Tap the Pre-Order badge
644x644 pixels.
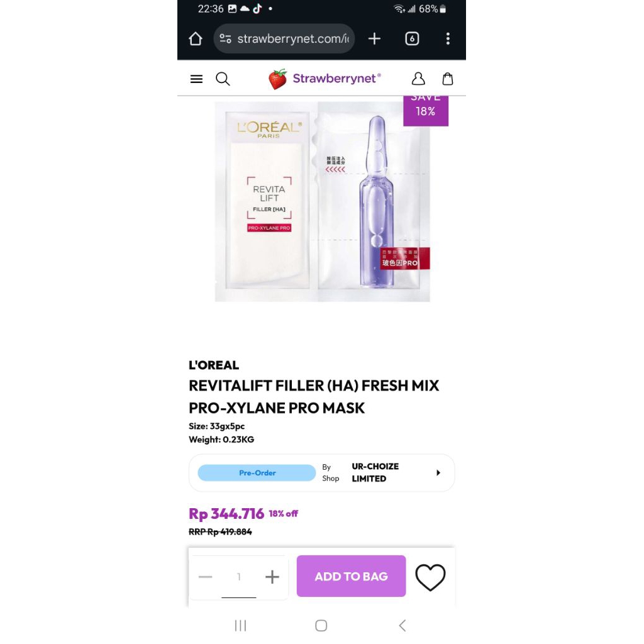pos(257,473)
